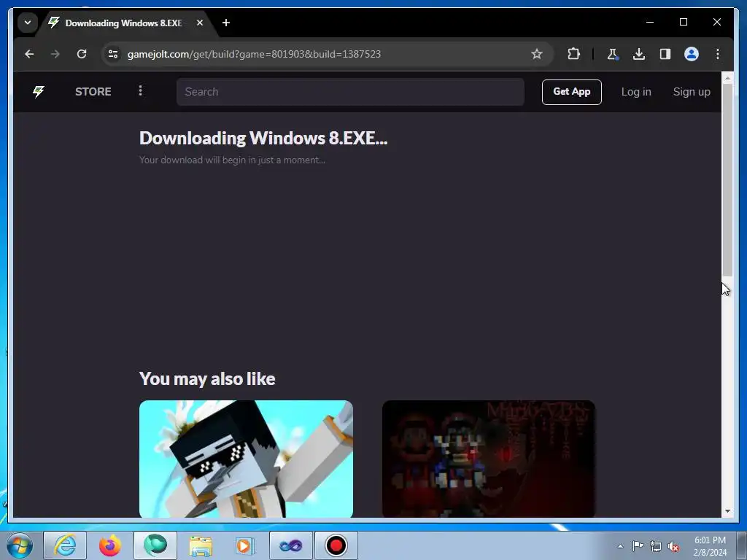Close the Downloading Windows 8.EXE tab

coord(200,23)
